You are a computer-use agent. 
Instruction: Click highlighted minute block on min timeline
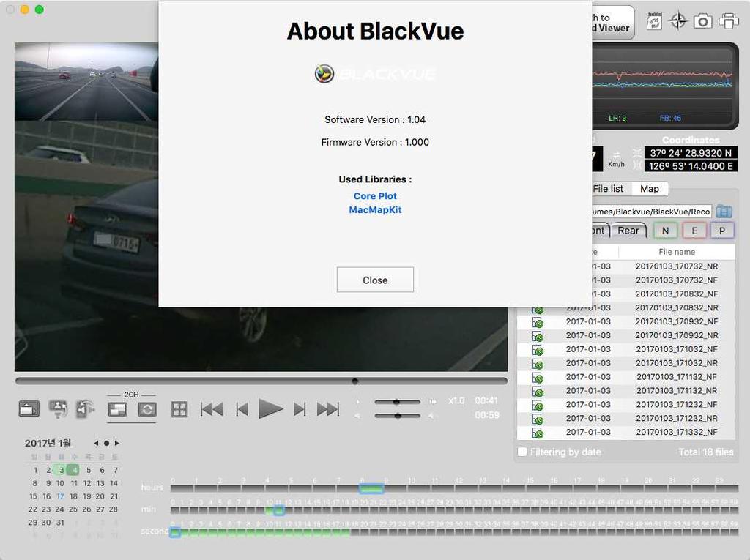pos(279,510)
